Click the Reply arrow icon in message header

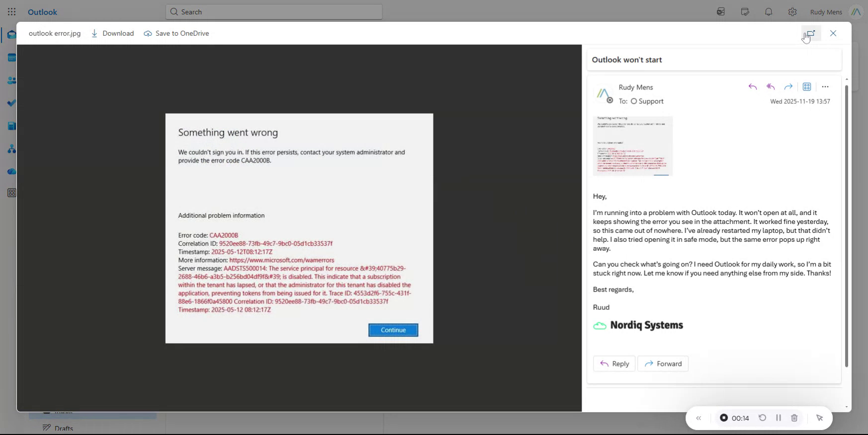753,87
